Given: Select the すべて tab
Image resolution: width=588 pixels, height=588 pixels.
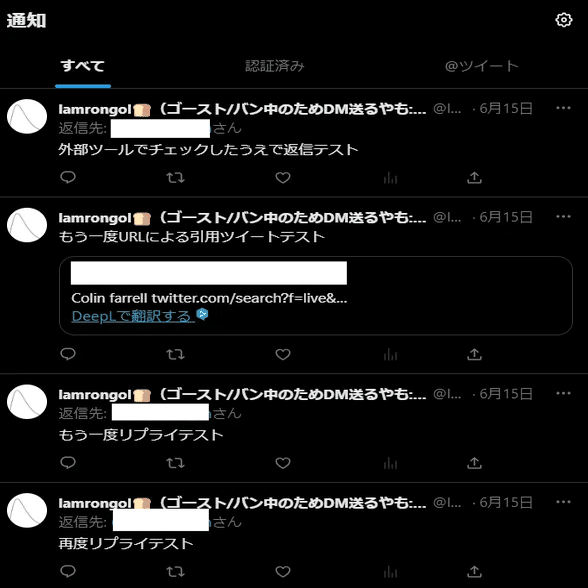Looking at the screenshot, I should tap(83, 66).
